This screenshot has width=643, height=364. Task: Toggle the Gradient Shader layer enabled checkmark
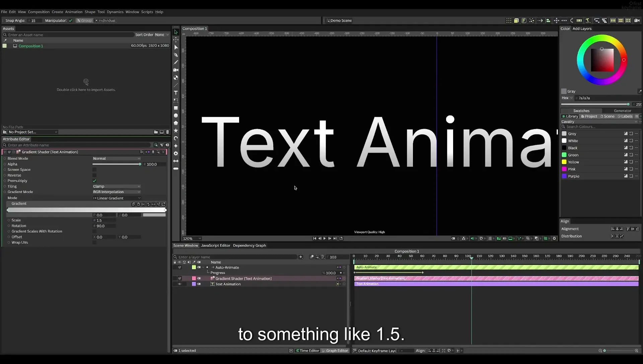[x=180, y=278]
